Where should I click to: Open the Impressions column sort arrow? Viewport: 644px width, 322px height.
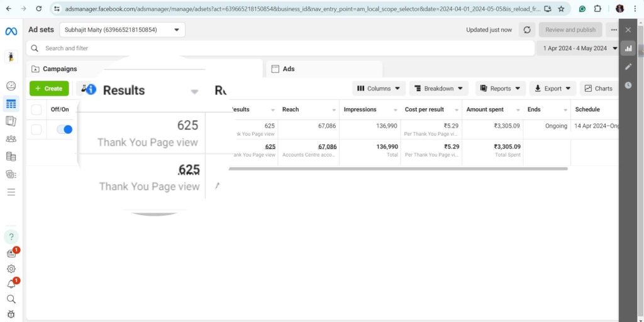pyautogui.click(x=395, y=110)
